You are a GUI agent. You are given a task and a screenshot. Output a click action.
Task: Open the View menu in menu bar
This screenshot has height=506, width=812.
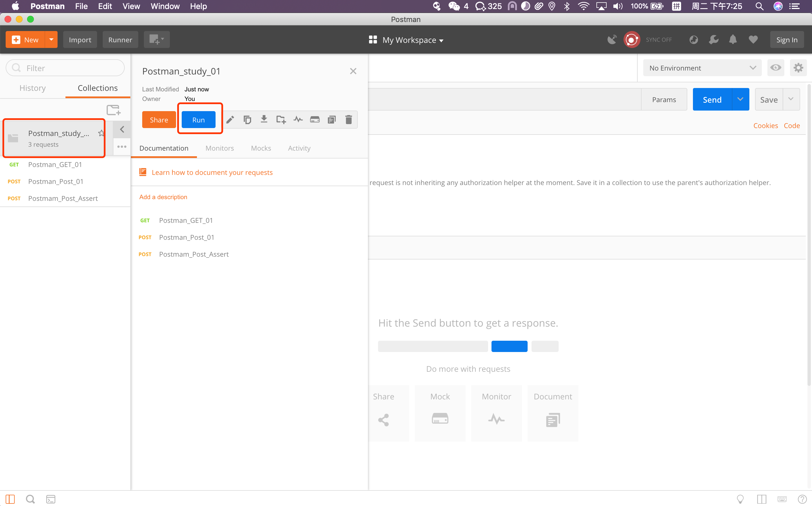[131, 6]
